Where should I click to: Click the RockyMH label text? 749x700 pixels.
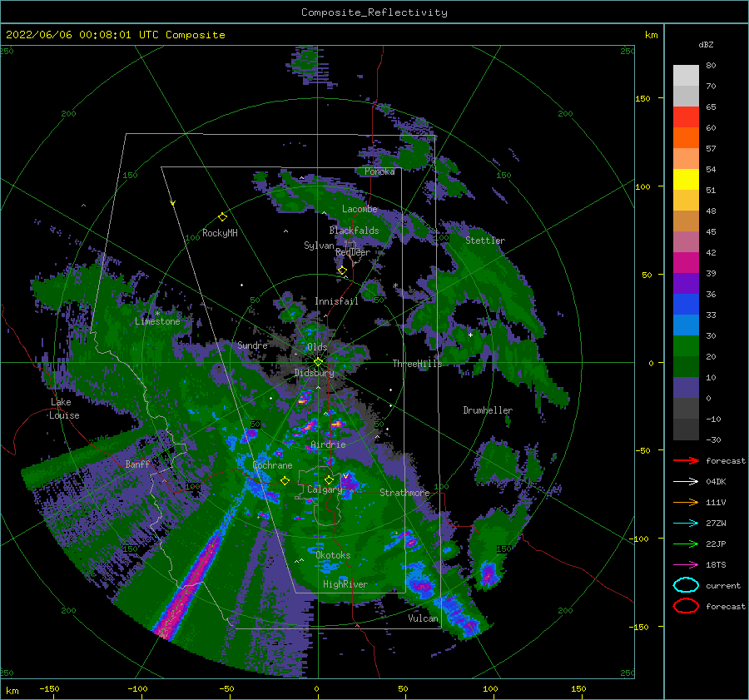coord(220,233)
